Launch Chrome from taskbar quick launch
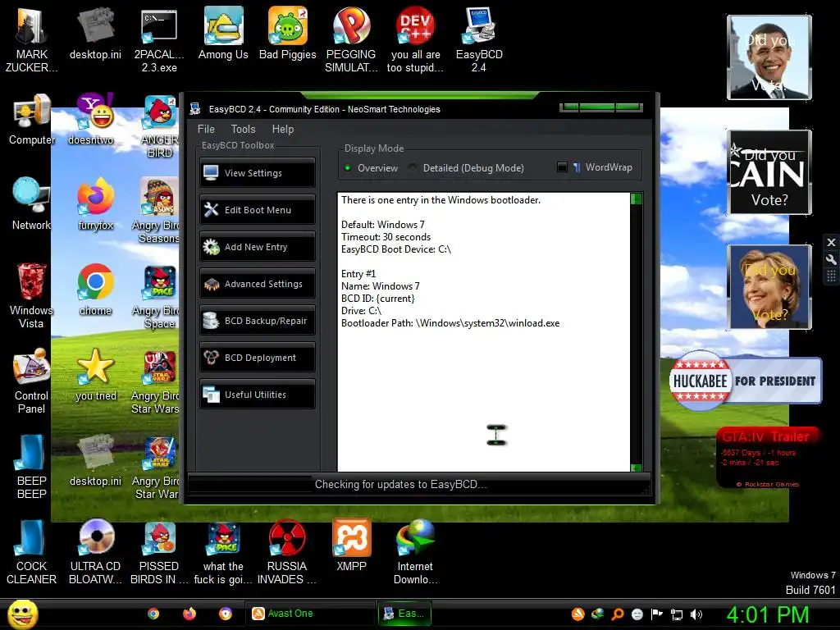Image resolution: width=840 pixels, height=630 pixels. click(x=153, y=614)
